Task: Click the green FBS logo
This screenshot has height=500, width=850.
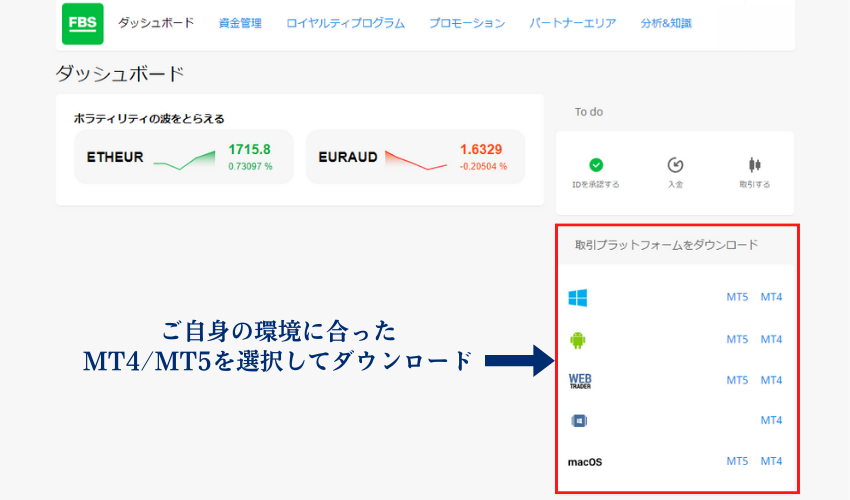Action: click(x=82, y=24)
